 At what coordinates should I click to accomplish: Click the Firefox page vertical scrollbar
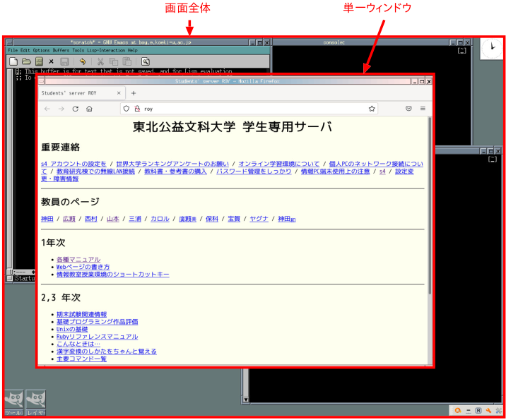430,205
